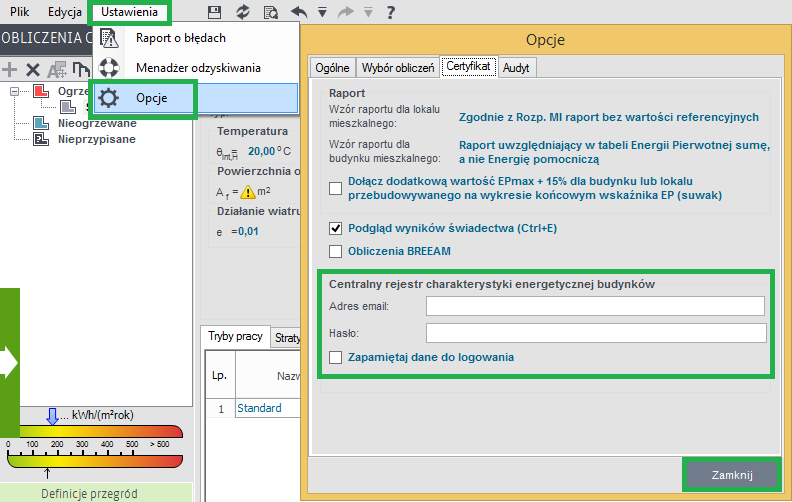Image resolution: width=792 pixels, height=502 pixels.
Task: Change the report template for budynek mieszkalny
Action: 614,152
